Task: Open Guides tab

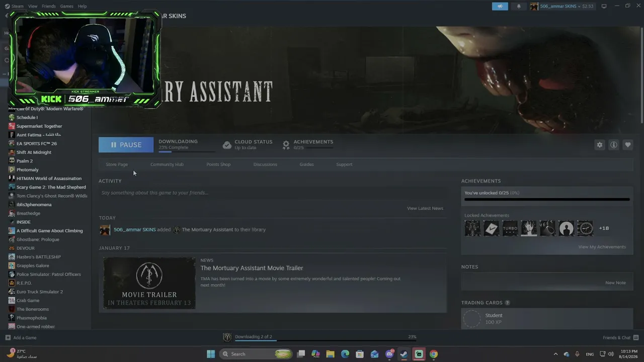Action: click(306, 164)
